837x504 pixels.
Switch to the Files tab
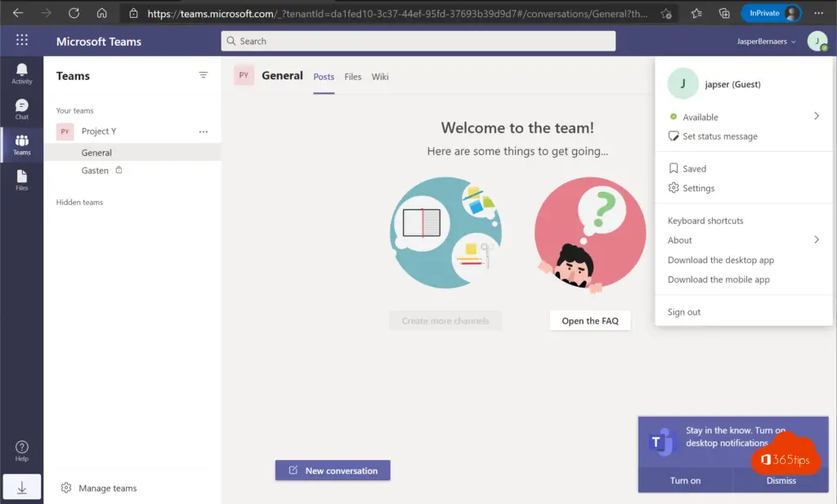pos(353,77)
